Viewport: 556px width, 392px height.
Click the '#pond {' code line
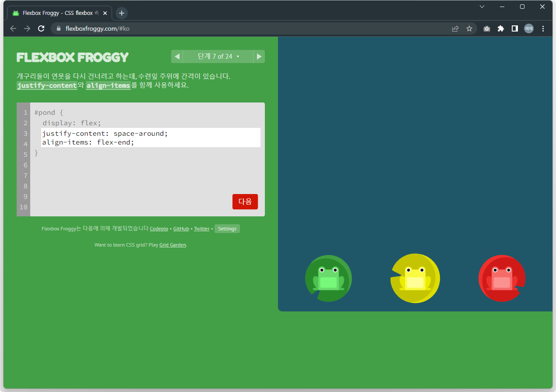point(49,113)
